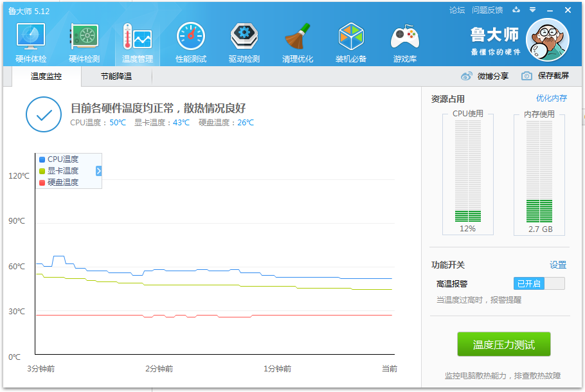The height and width of the screenshot is (392, 585).
Task: Click the 内存使用 memory meter
Action: coord(539,171)
